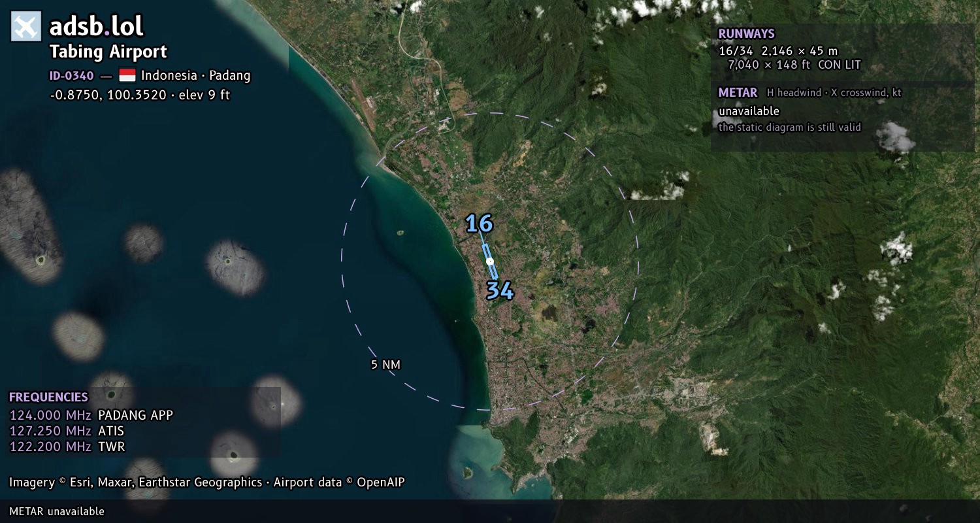This screenshot has width=980, height=523.
Task: Click the adsb.lol site title
Action: point(97,27)
